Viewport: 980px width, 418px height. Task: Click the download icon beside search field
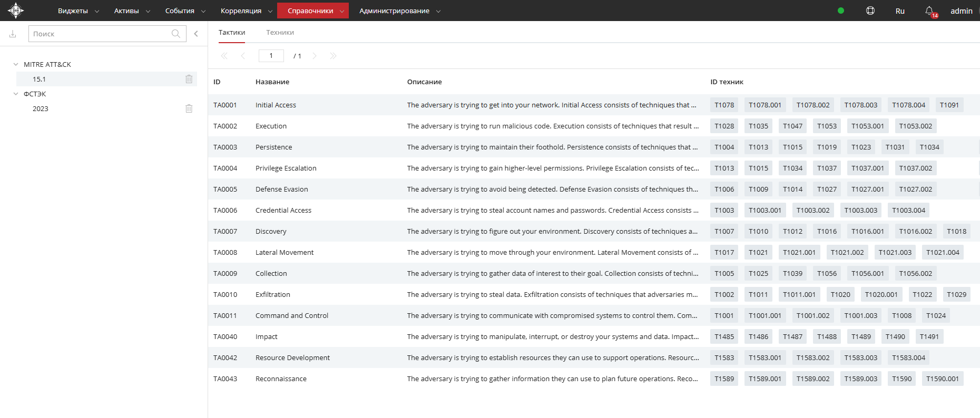coord(13,34)
